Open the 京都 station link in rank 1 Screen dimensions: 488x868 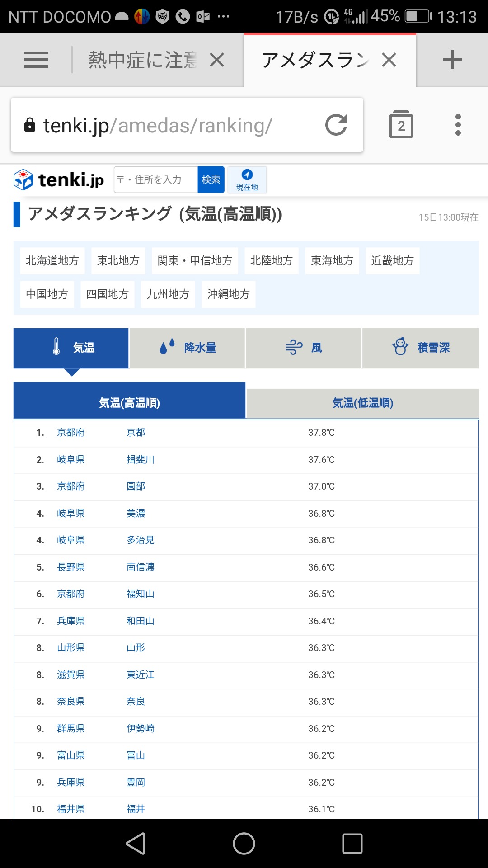click(x=136, y=433)
